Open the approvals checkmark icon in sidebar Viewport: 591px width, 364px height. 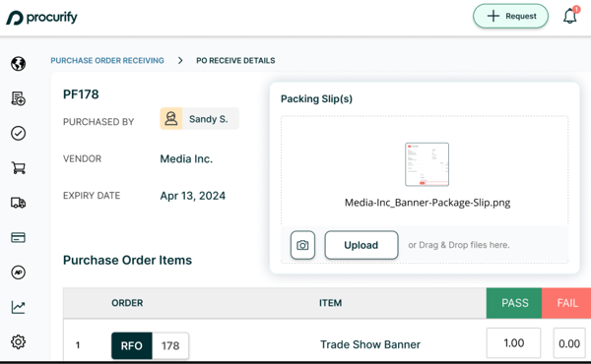point(18,133)
